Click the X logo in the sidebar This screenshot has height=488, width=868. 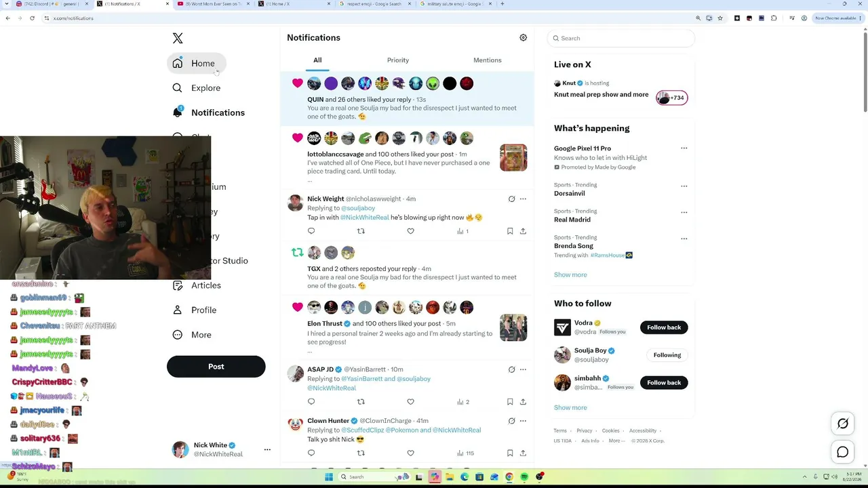coord(178,39)
